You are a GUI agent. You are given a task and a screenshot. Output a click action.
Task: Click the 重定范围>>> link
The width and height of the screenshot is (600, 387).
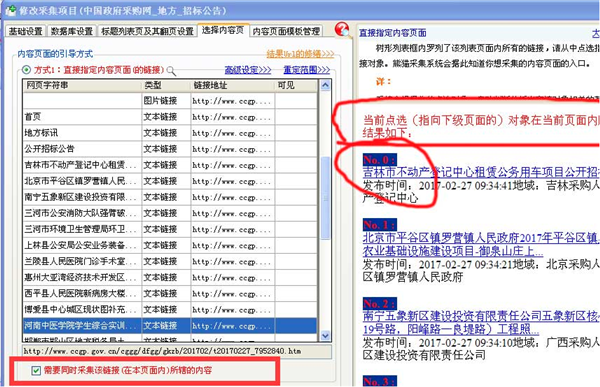[307, 70]
